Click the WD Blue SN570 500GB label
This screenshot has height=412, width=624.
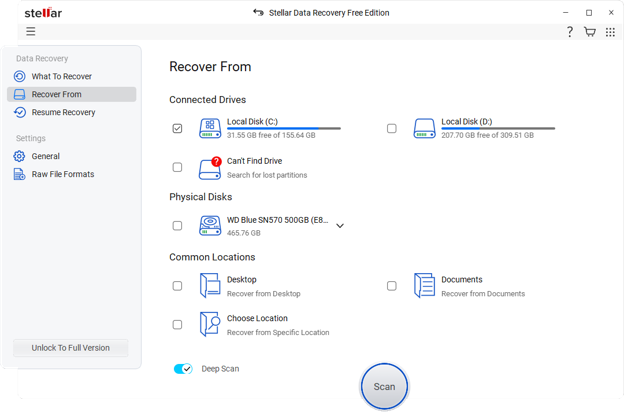(278, 220)
